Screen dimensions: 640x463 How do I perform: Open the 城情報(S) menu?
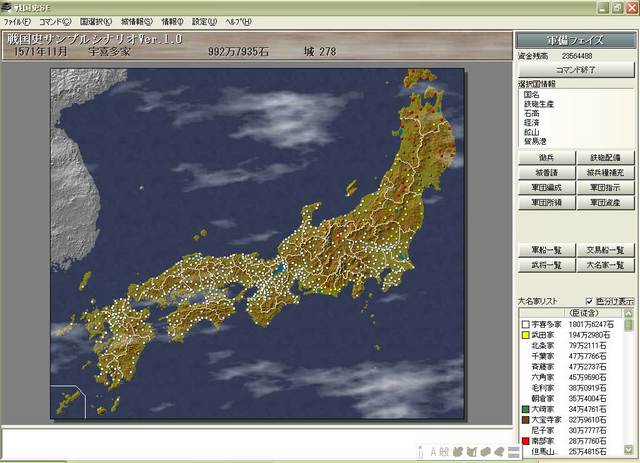(x=137, y=22)
